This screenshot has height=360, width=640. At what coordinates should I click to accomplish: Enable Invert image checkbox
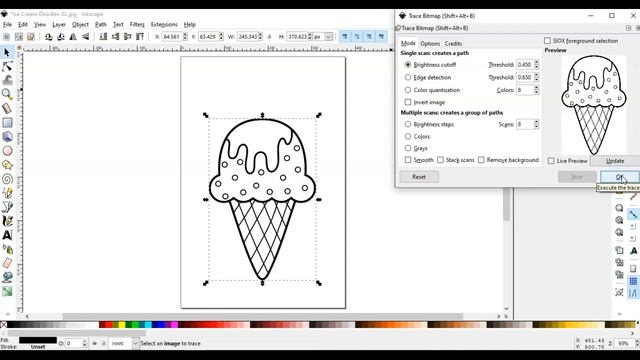[x=408, y=102]
